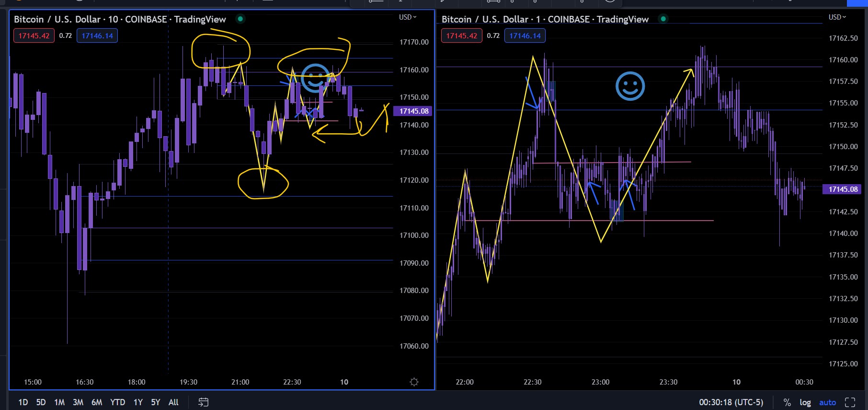
Task: Select the YTD time range
Action: [117, 402]
